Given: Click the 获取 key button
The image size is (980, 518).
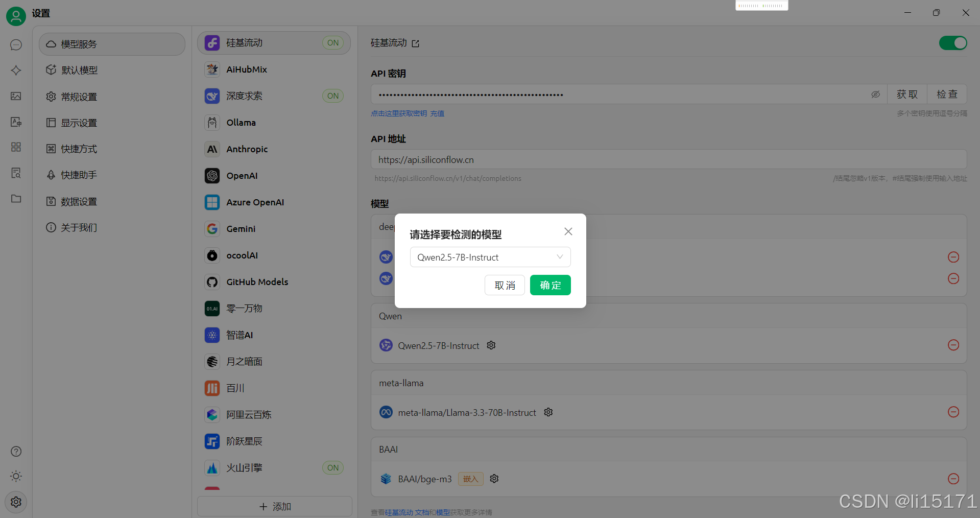Looking at the screenshot, I should coord(907,95).
